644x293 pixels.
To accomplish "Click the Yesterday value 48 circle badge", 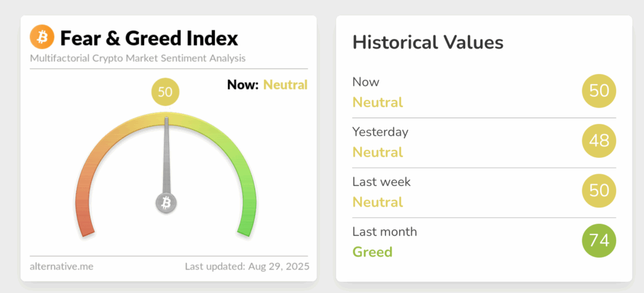I will pyautogui.click(x=599, y=141).
